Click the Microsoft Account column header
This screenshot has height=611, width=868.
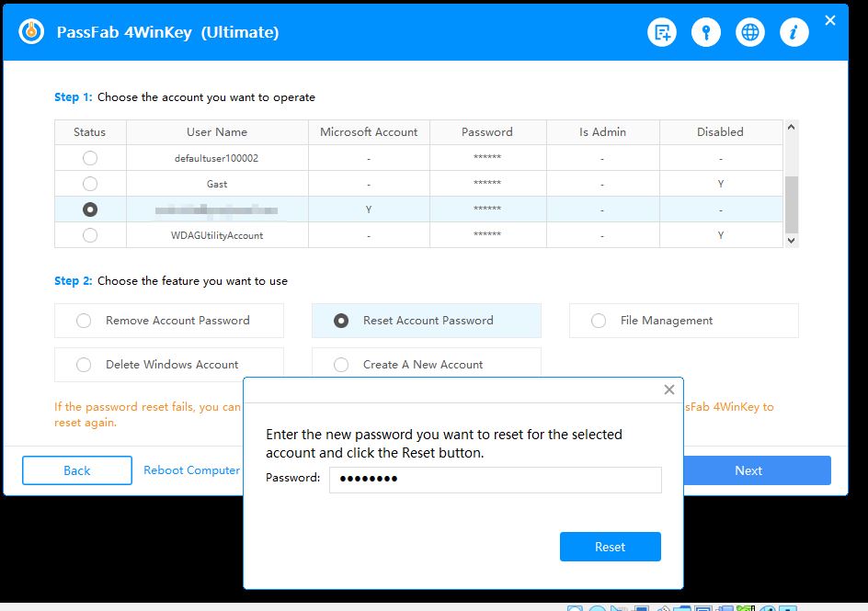tap(369, 132)
